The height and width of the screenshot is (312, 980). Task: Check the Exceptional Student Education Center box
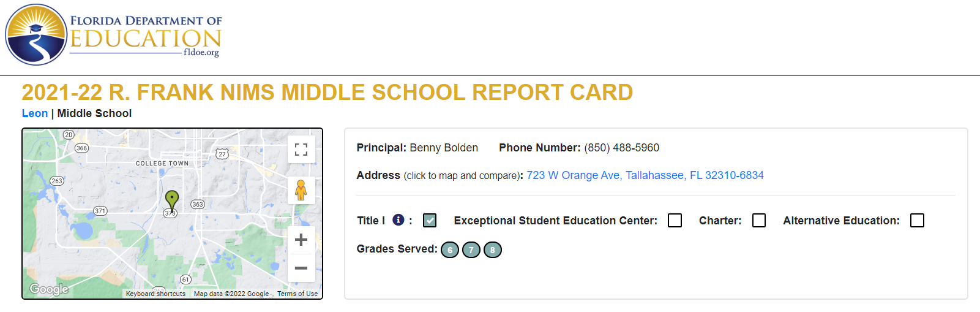(x=675, y=220)
